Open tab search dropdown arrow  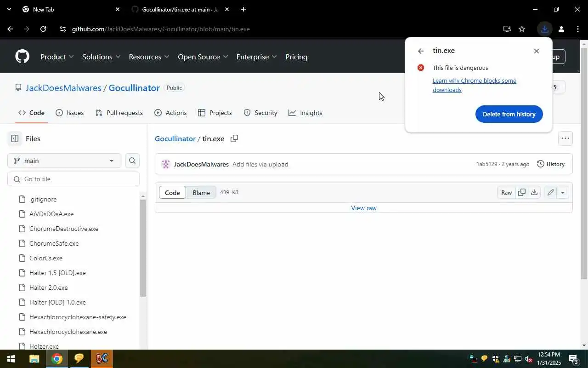[9, 9]
